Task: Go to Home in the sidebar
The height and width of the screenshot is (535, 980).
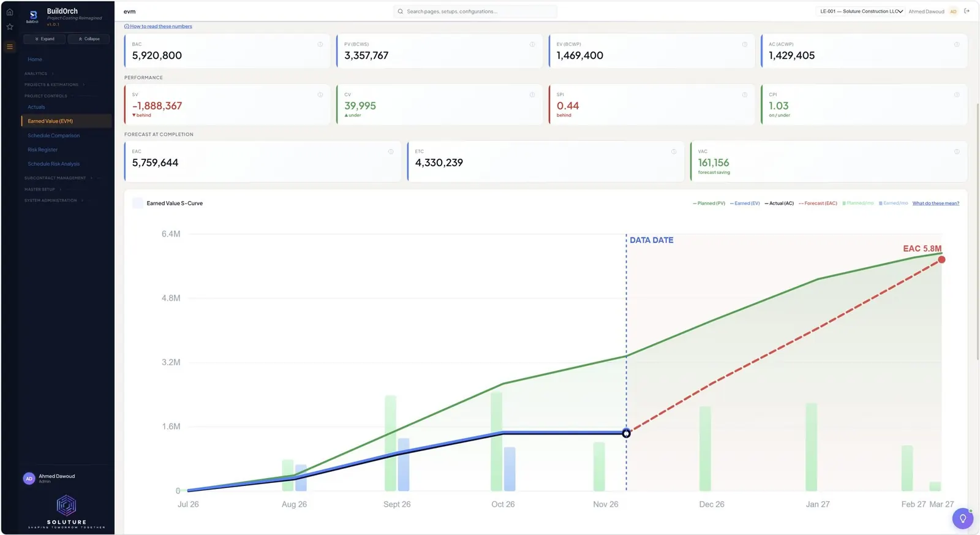Action: point(35,59)
